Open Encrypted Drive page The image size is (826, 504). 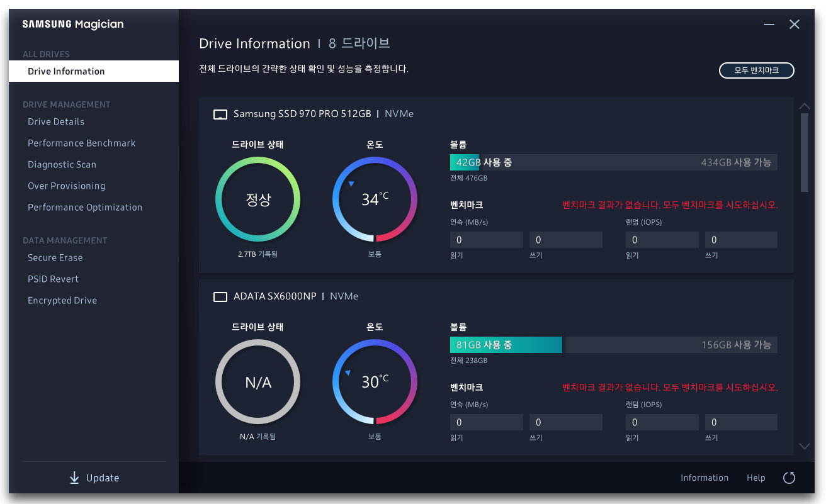point(62,300)
